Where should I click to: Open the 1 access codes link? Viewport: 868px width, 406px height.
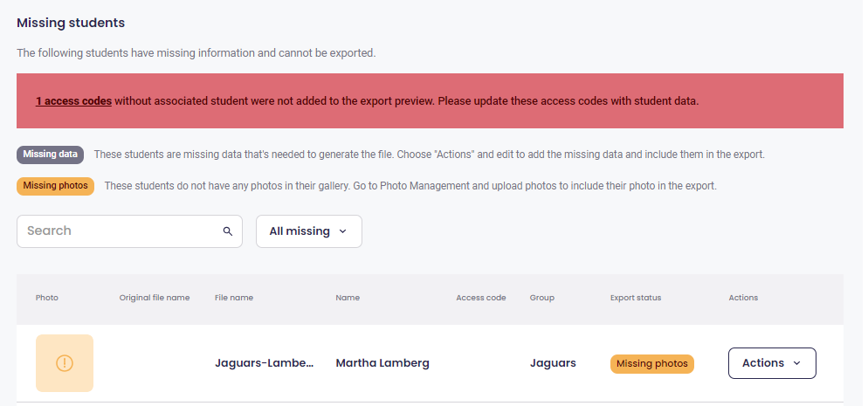pos(73,101)
